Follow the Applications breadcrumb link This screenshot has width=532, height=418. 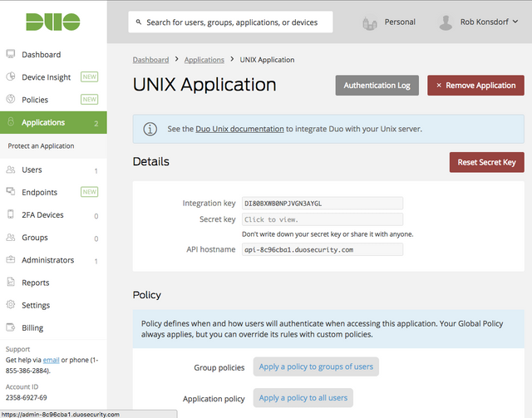tap(204, 60)
